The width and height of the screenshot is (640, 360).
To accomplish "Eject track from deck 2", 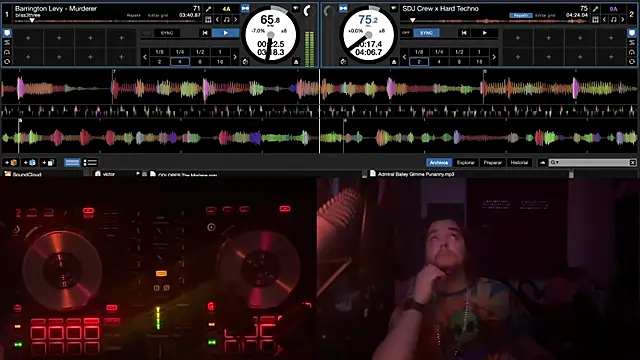I will point(394,62).
